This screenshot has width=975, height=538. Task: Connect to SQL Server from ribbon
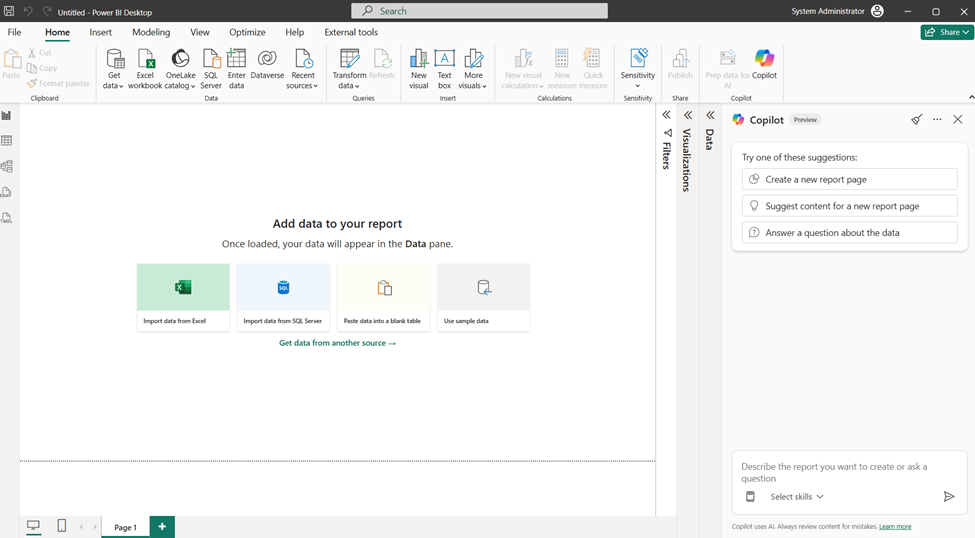tap(211, 69)
